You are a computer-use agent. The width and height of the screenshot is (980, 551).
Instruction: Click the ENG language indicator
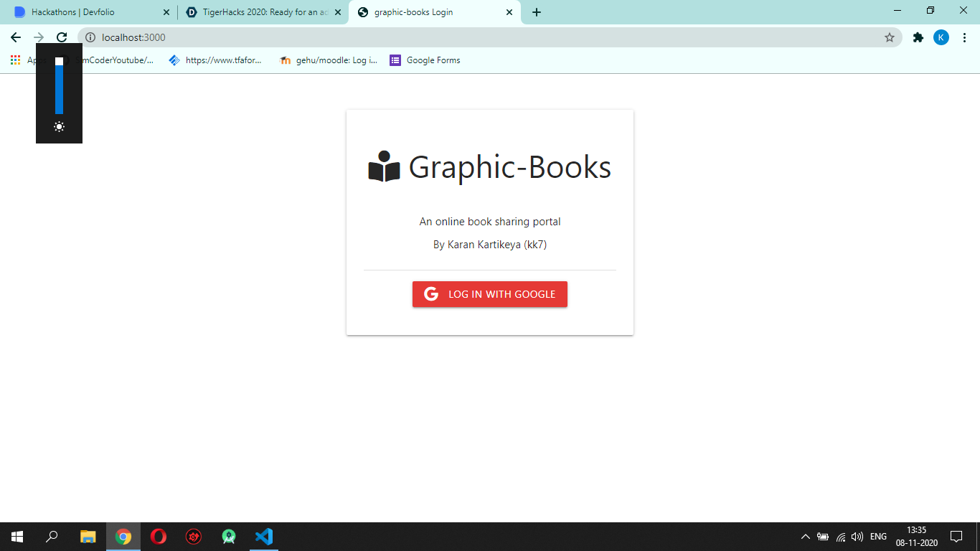[878, 537]
